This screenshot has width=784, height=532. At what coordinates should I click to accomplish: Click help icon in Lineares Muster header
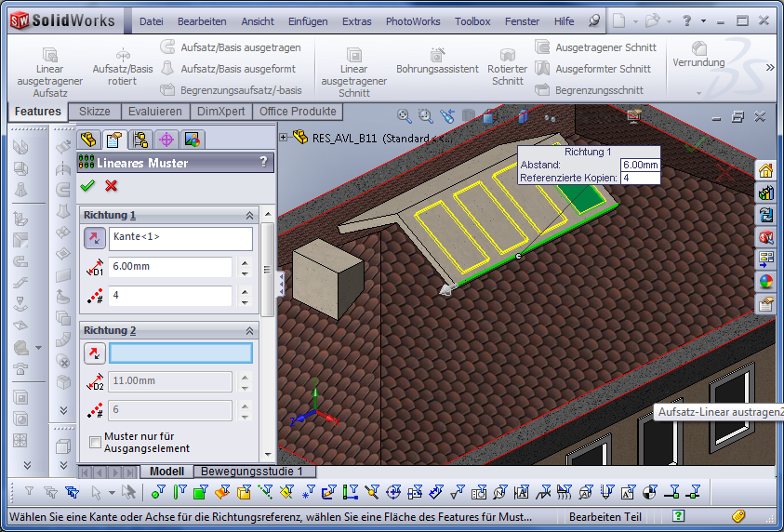264,163
